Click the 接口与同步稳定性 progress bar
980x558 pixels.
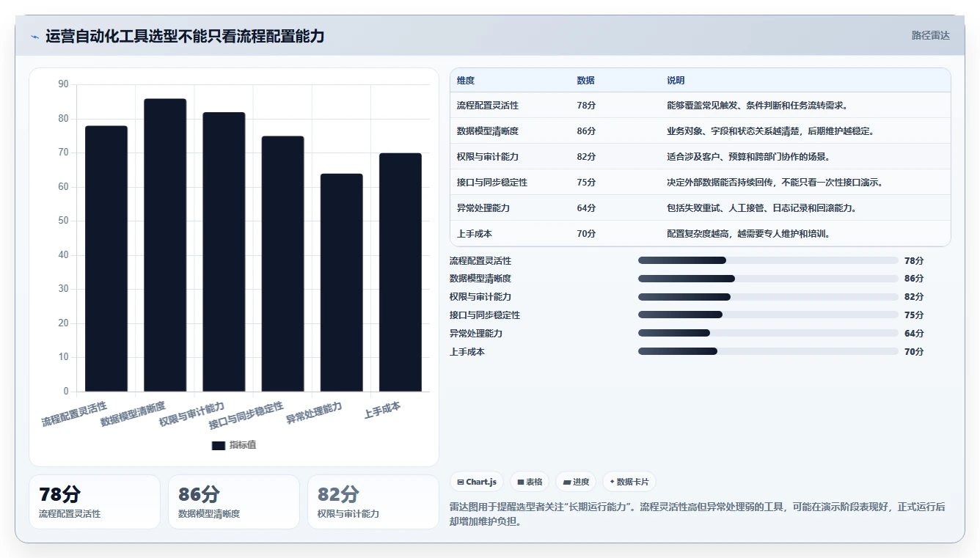coord(768,315)
